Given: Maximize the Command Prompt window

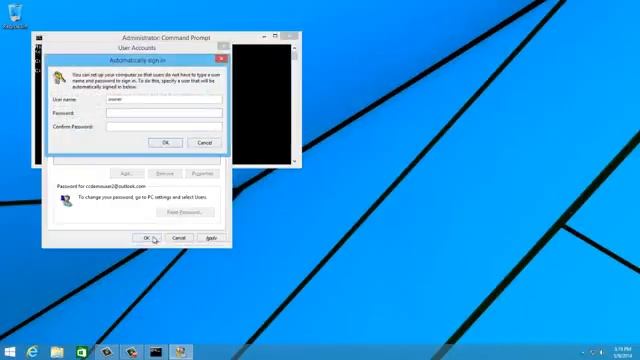Looking at the screenshot, I should click(275, 36).
